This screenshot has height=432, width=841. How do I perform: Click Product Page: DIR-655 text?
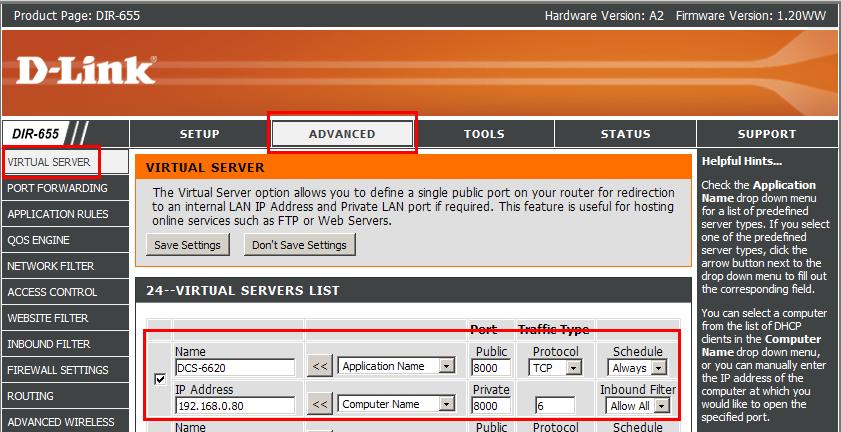pos(77,16)
